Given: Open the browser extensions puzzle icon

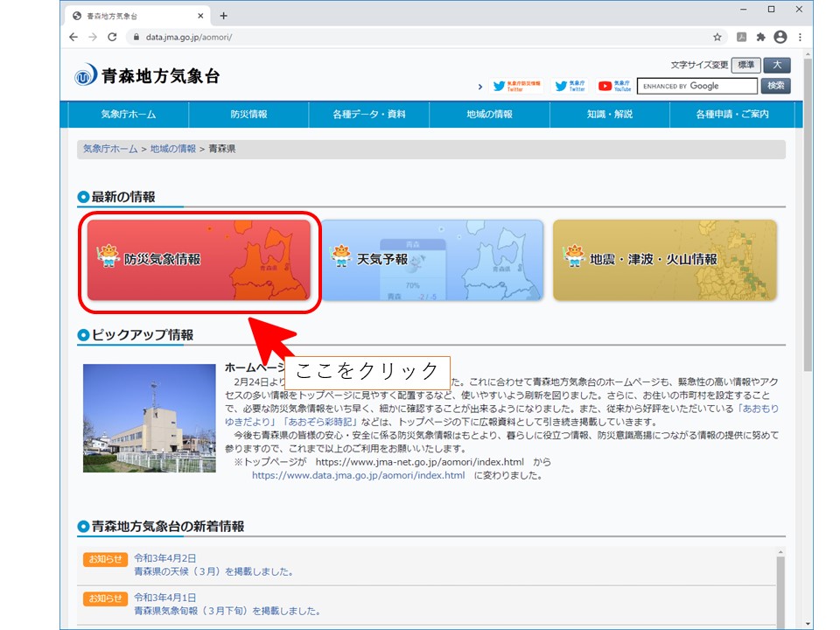Looking at the screenshot, I should click(760, 37).
